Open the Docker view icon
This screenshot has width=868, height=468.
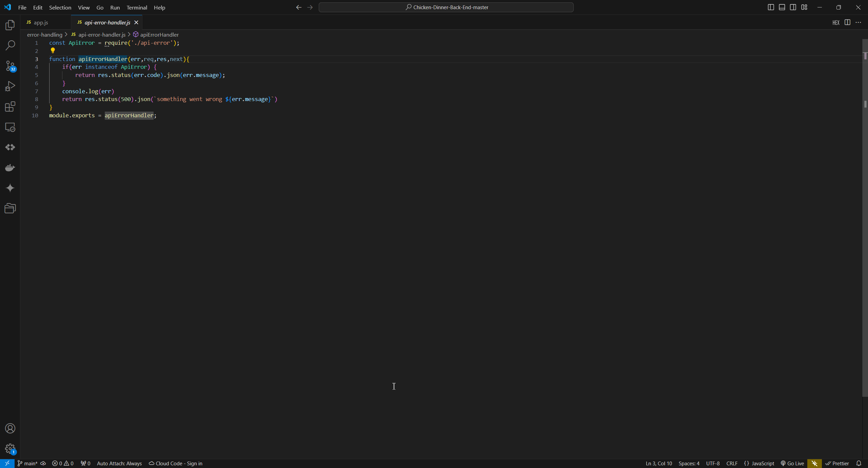point(10,168)
